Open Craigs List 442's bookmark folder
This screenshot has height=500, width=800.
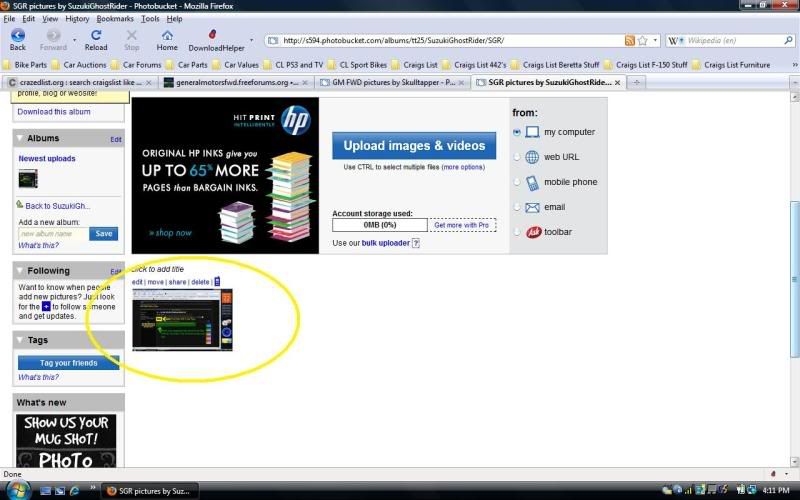click(x=474, y=65)
